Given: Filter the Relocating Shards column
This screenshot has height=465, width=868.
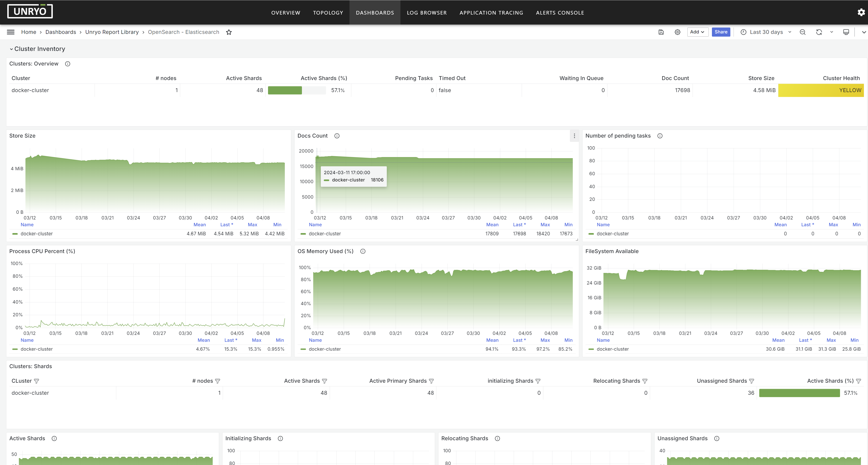Looking at the screenshot, I should (x=645, y=381).
